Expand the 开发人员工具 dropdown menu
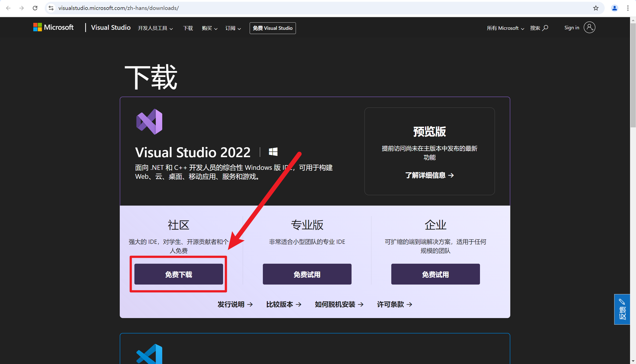Image resolution: width=636 pixels, height=364 pixels. point(155,28)
